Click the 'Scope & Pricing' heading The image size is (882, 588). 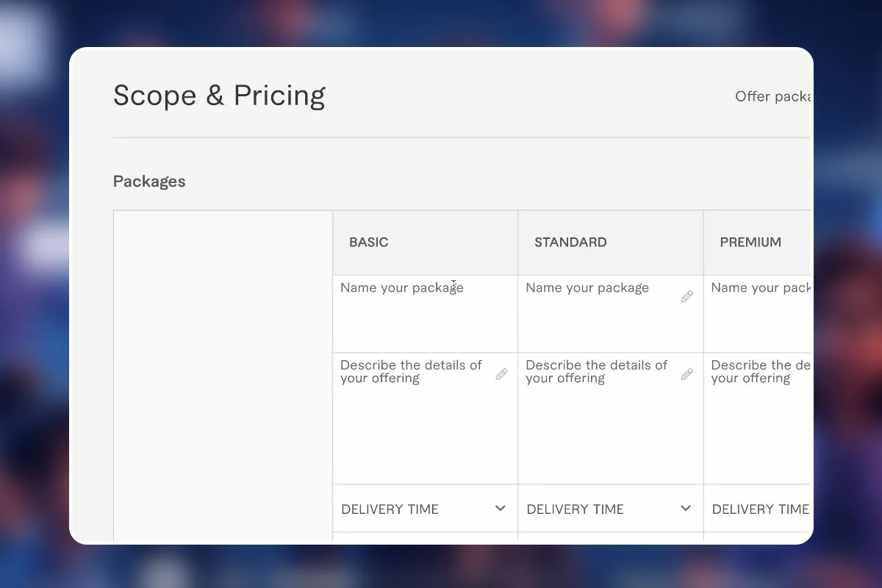[x=219, y=96]
